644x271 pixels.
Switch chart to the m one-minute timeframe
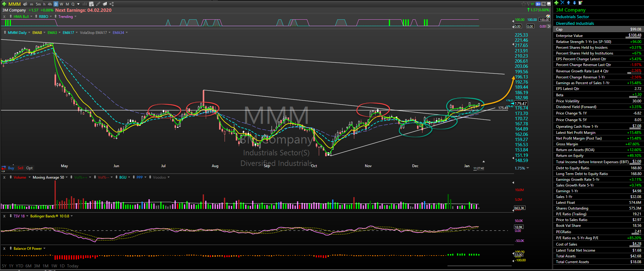tap(32, 4)
